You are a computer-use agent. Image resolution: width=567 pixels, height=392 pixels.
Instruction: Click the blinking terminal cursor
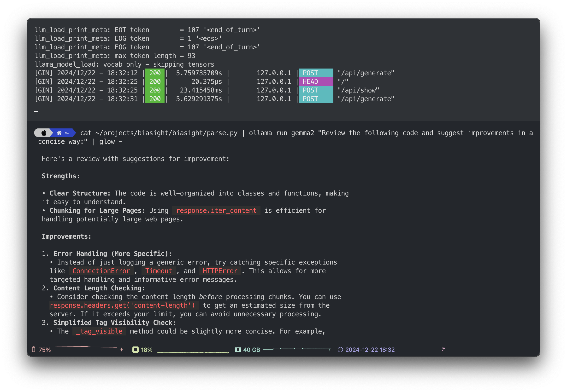point(36,111)
